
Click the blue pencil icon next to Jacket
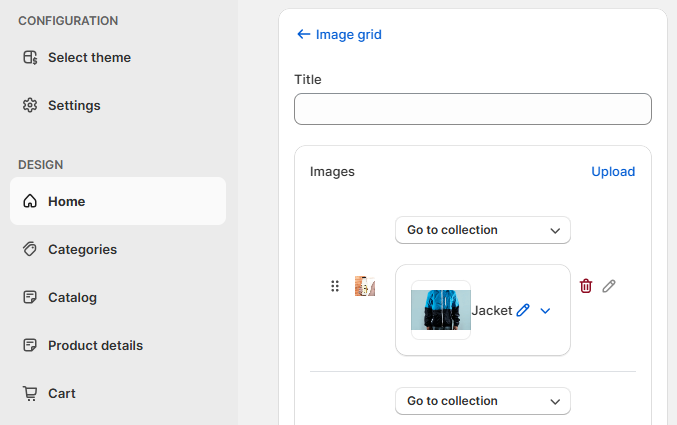click(x=523, y=310)
